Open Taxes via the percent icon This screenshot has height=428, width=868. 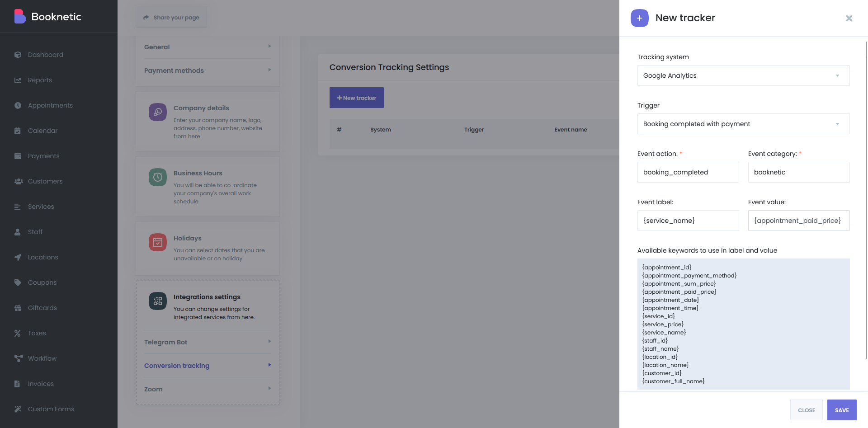point(18,333)
